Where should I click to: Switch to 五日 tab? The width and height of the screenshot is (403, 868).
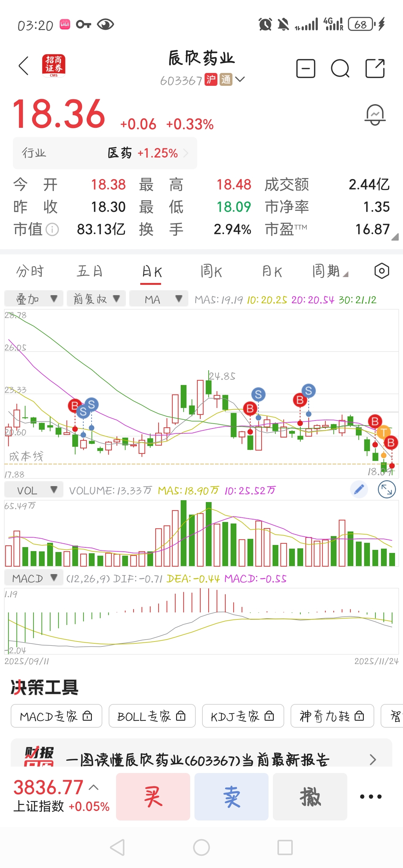point(89,271)
